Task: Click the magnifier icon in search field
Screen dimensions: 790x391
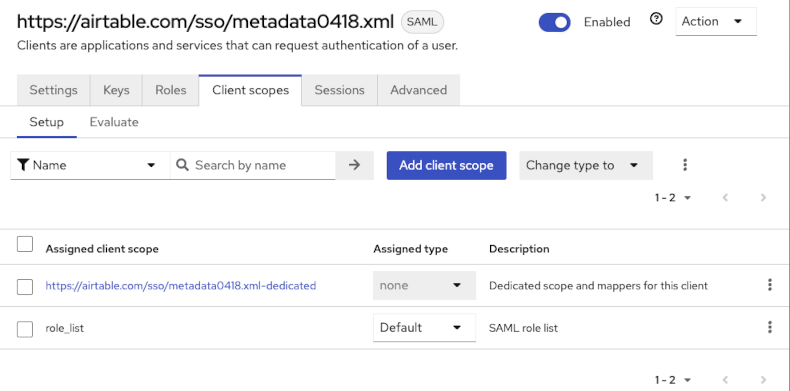Action: point(182,165)
